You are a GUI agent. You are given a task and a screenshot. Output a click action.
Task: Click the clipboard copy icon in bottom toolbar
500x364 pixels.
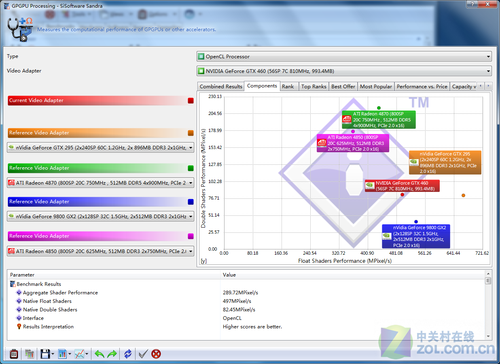point(14,354)
